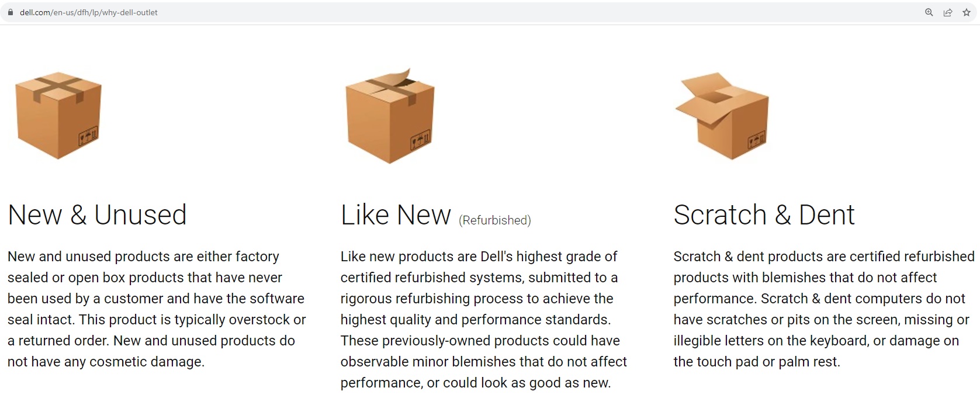
Task: Click the sealed New & Unused box image
Action: pos(58,115)
